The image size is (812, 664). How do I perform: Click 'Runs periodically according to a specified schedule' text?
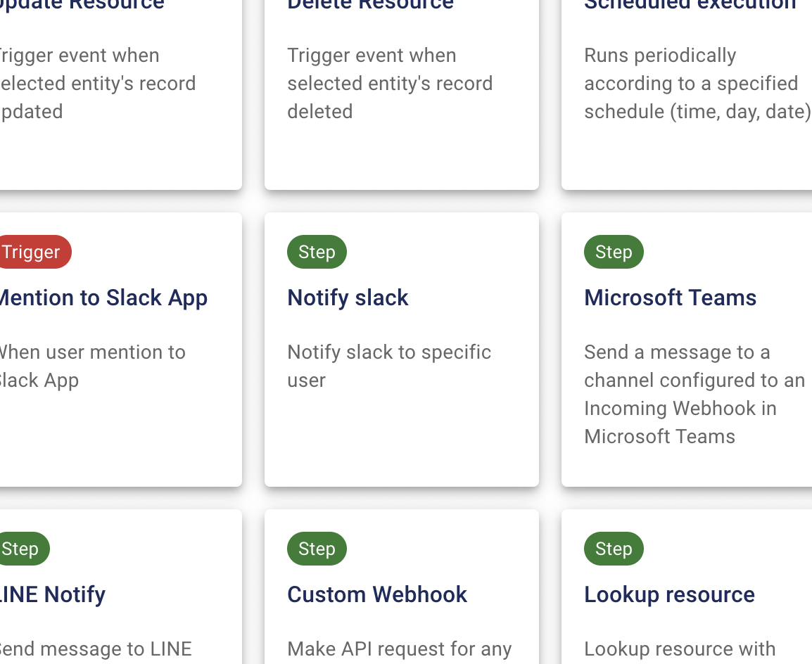(697, 83)
